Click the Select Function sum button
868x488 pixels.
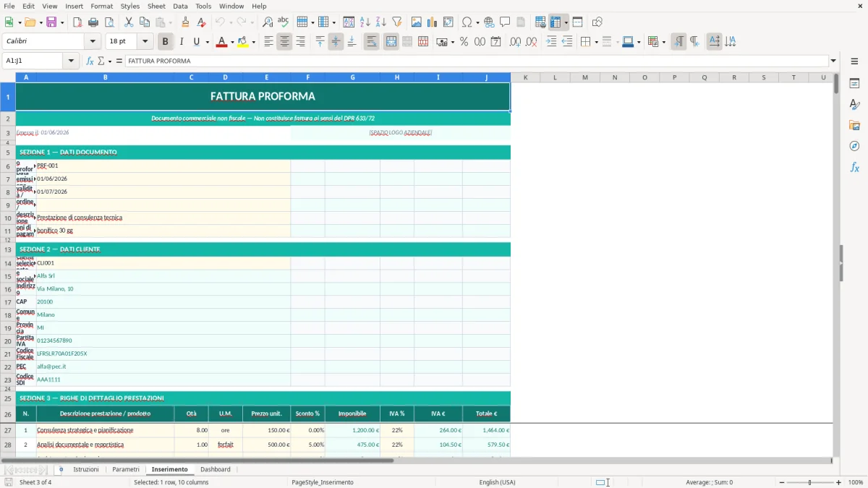coord(101,61)
